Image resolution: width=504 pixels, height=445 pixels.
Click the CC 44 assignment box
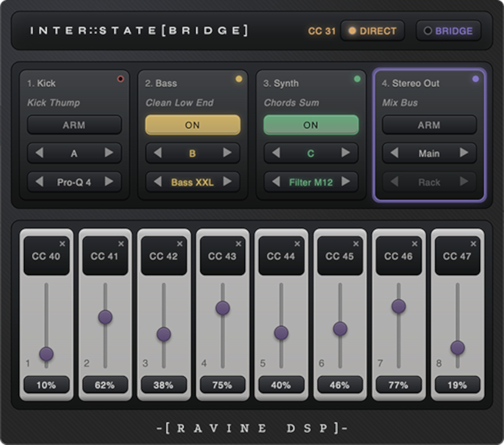pos(281,256)
